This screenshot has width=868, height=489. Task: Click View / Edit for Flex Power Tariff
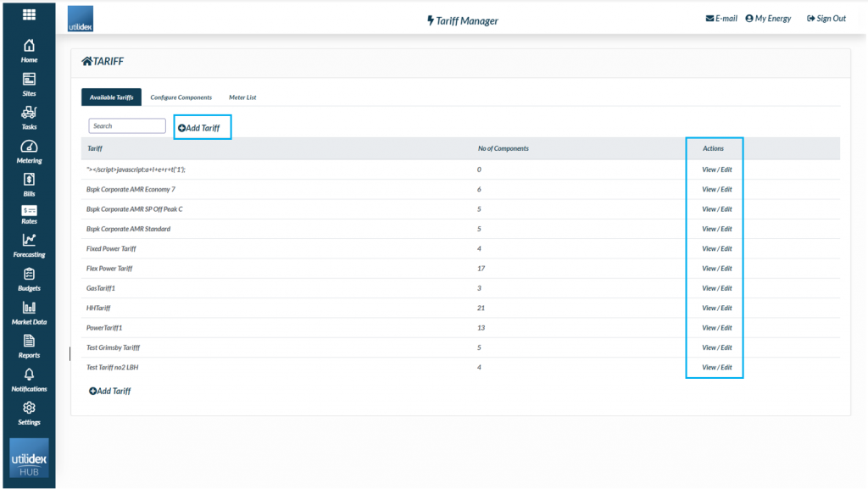click(x=716, y=269)
